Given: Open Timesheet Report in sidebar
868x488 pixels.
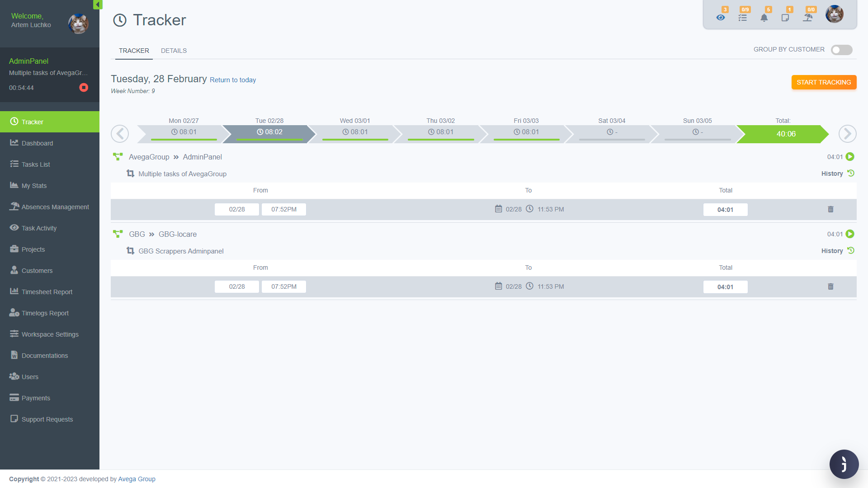Looking at the screenshot, I should click(47, 292).
